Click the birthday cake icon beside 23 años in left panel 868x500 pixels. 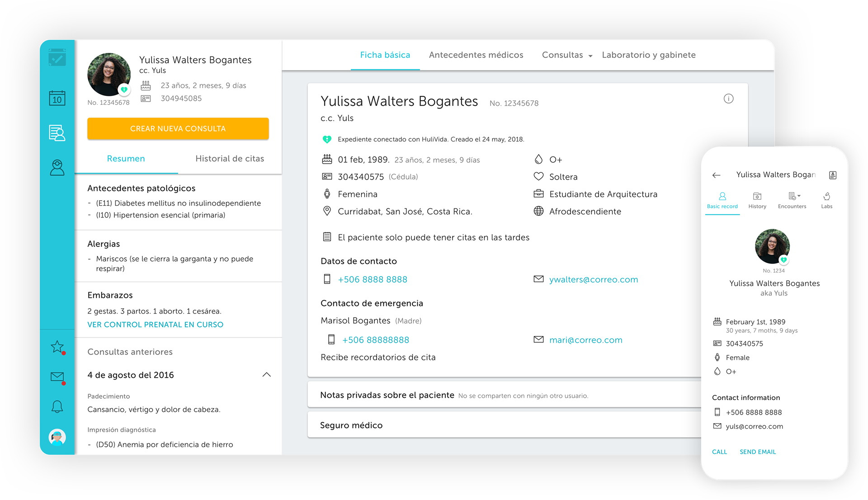pyautogui.click(x=146, y=85)
